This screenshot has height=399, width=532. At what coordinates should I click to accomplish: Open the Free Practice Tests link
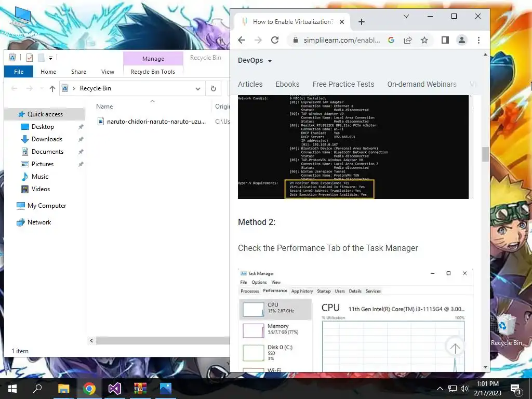(343, 84)
